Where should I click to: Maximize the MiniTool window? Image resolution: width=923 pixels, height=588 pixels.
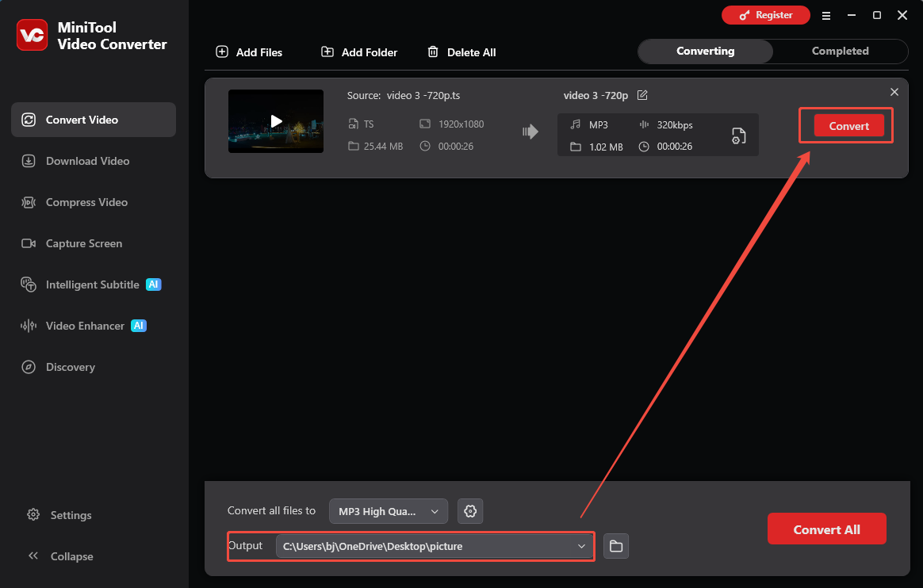(x=877, y=15)
